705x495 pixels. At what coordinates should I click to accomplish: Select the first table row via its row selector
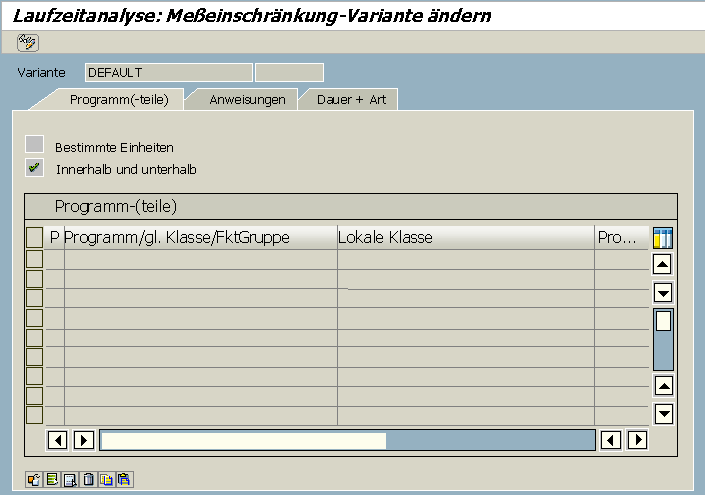point(35,259)
